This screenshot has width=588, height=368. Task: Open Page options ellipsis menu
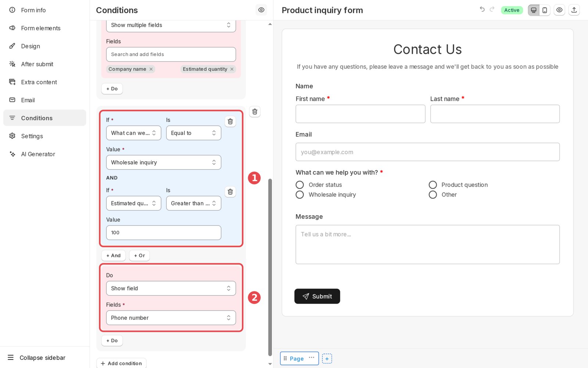[x=312, y=358]
